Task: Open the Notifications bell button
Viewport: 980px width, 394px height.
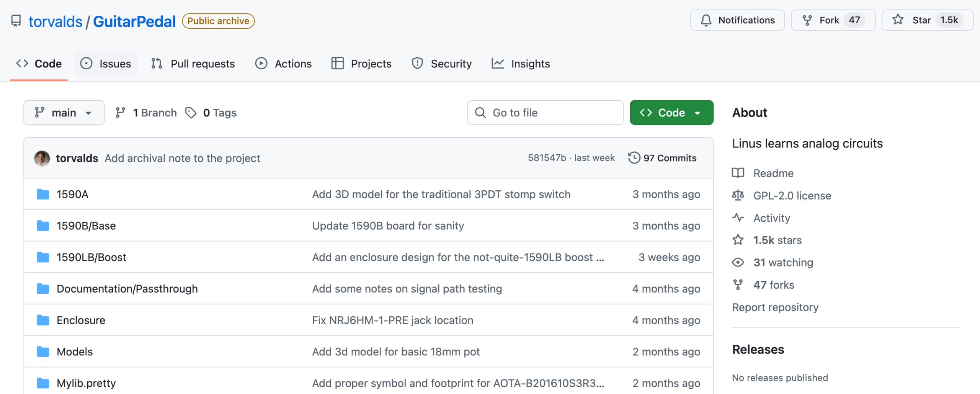Action: coord(737,20)
